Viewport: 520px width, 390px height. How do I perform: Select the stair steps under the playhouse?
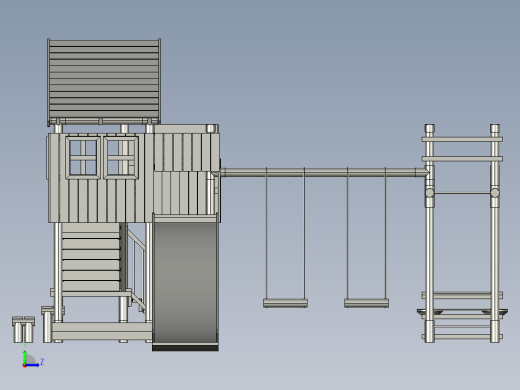[x=91, y=257]
